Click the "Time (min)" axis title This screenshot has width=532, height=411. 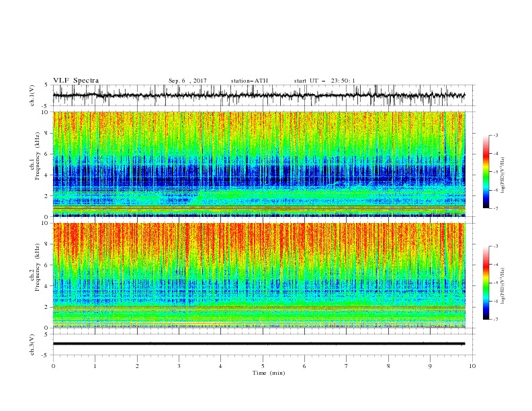click(x=269, y=373)
